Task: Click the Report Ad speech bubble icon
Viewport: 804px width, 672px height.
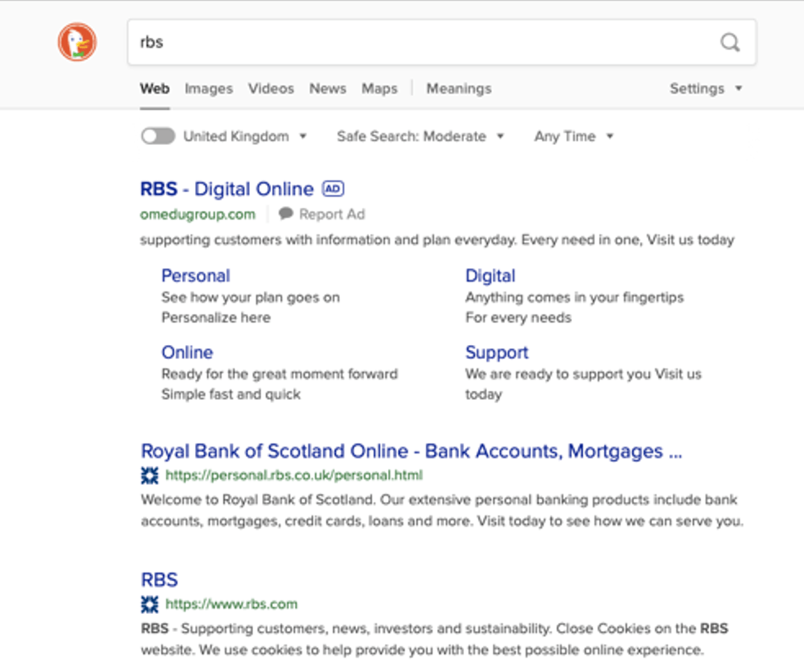Action: tap(286, 213)
